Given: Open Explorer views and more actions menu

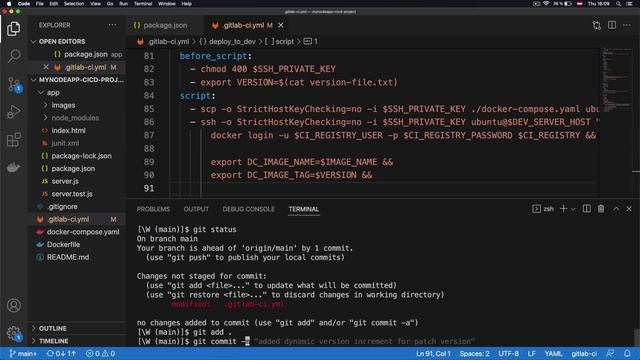Looking at the screenshot, I should point(112,25).
